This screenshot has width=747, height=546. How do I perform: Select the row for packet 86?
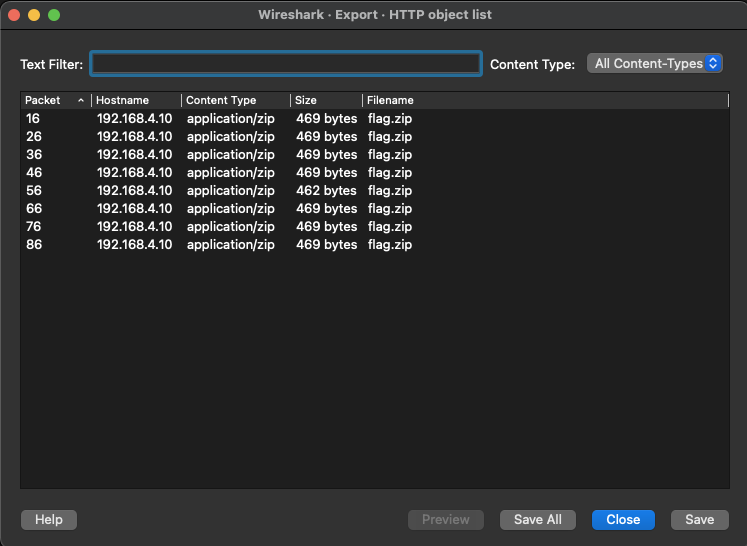click(374, 244)
